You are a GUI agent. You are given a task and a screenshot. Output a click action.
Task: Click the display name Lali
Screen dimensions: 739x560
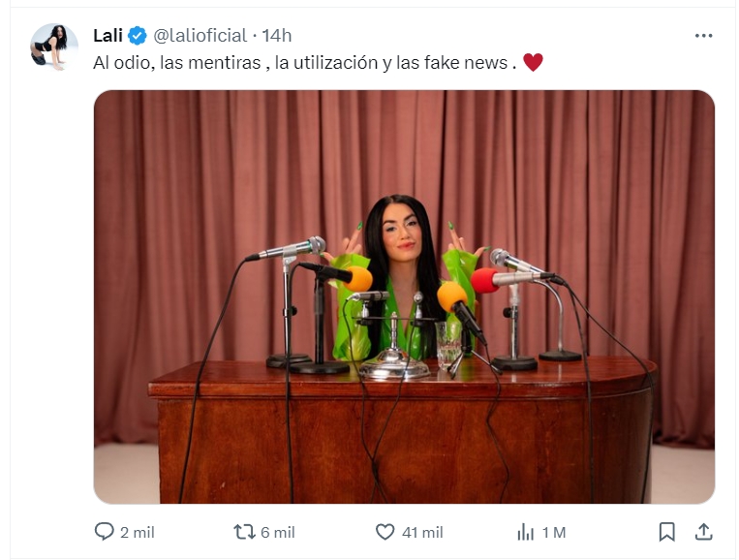(x=107, y=36)
